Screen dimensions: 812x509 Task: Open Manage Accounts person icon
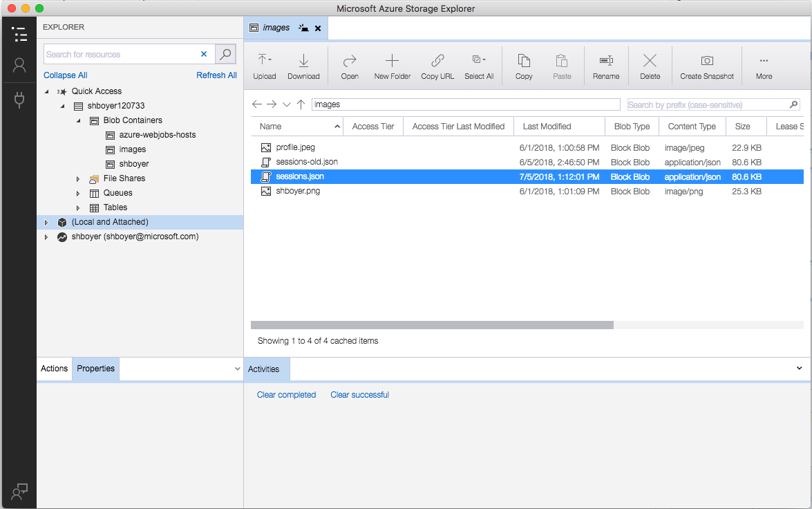(x=19, y=65)
